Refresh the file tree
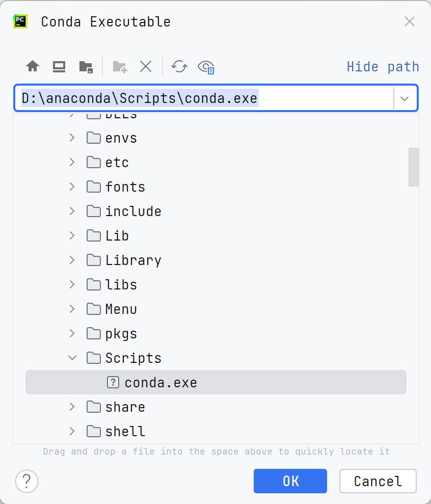The height and width of the screenshot is (504, 431). pyautogui.click(x=179, y=67)
